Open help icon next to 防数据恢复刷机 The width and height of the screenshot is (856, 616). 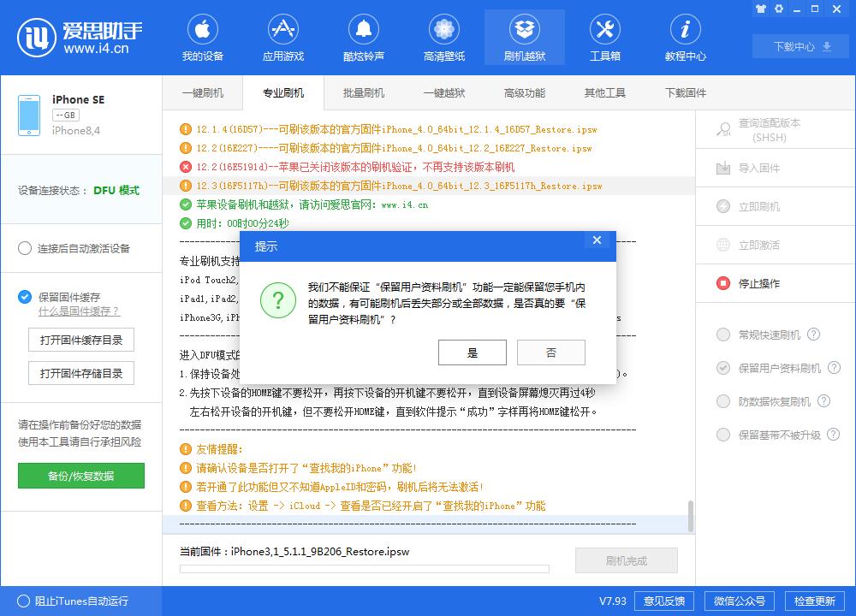tap(823, 401)
